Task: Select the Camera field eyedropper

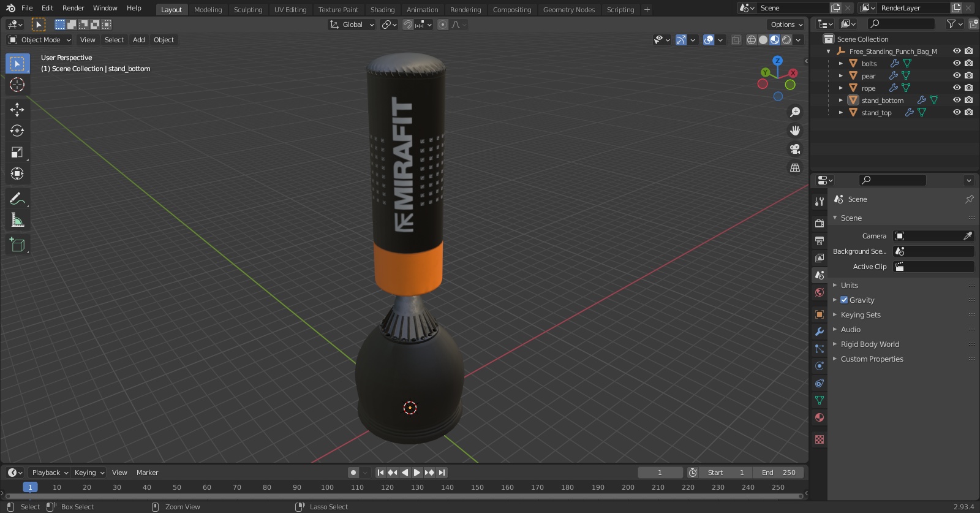Action: tap(968, 236)
